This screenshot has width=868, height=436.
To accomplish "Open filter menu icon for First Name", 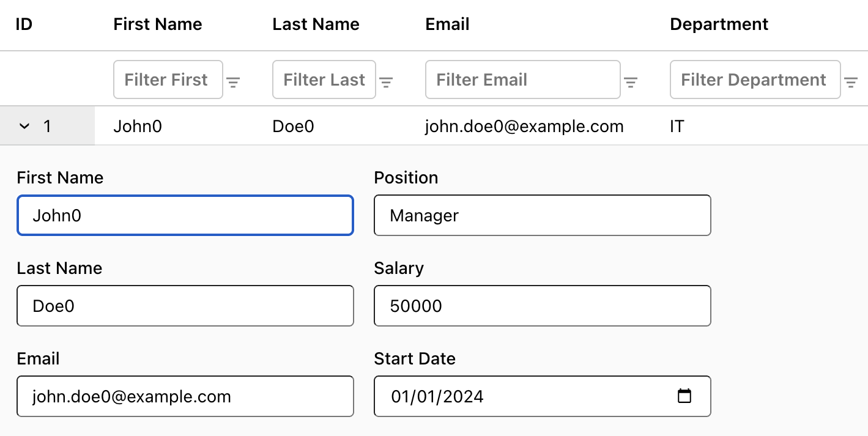I will [x=233, y=83].
